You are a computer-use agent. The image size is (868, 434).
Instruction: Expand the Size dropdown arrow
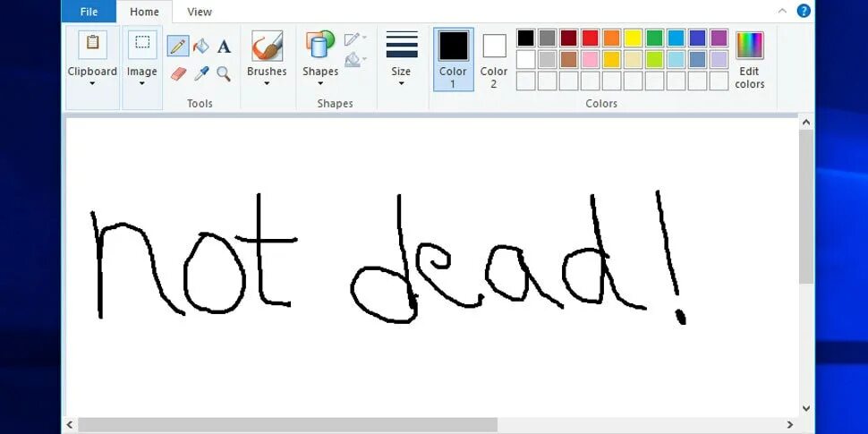coord(402,84)
